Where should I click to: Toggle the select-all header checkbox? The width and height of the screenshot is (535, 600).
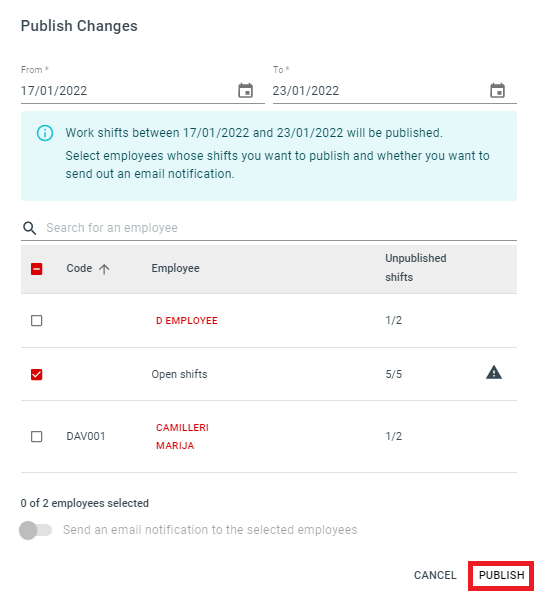(x=36, y=269)
